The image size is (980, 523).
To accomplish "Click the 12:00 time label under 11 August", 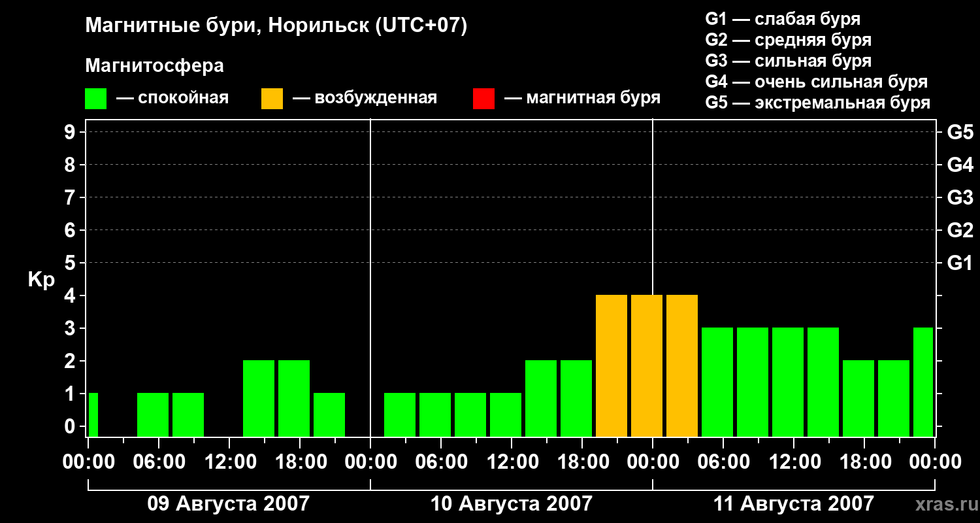I will [x=794, y=462].
